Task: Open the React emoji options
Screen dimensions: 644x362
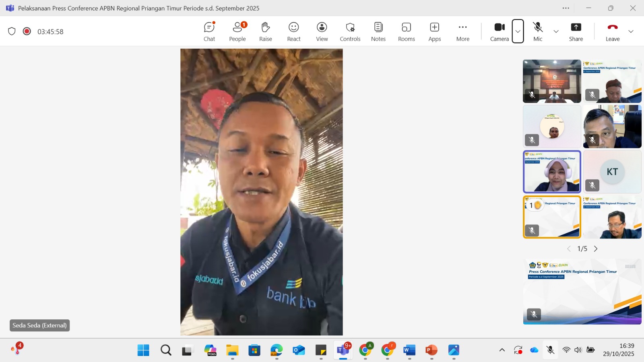Action: [x=294, y=31]
